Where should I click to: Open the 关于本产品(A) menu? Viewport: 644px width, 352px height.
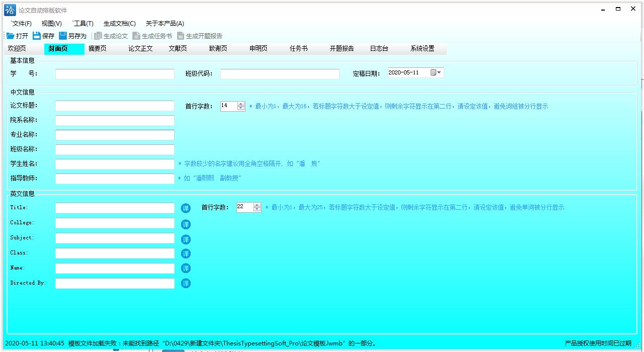(x=165, y=23)
